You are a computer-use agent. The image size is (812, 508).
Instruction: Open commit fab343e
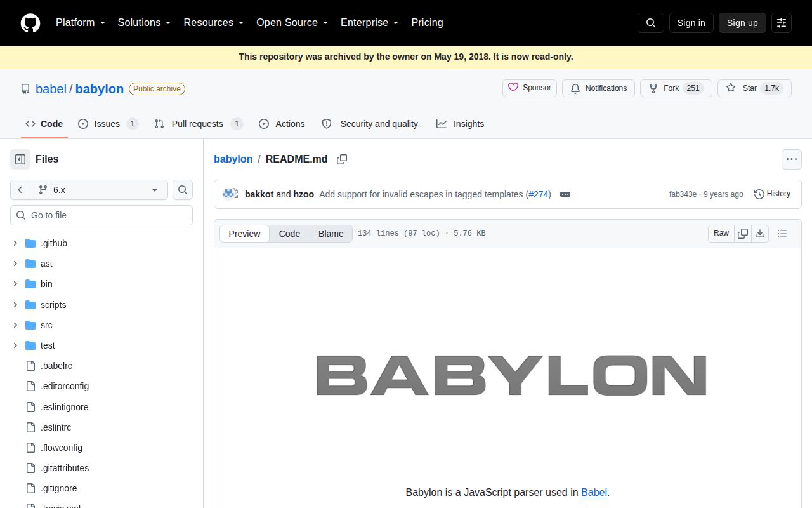[683, 194]
